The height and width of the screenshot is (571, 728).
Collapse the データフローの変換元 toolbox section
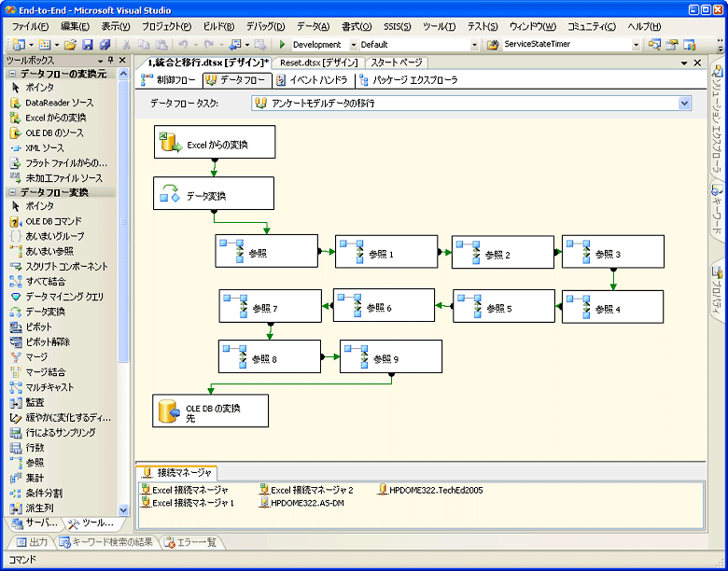coord(12,73)
